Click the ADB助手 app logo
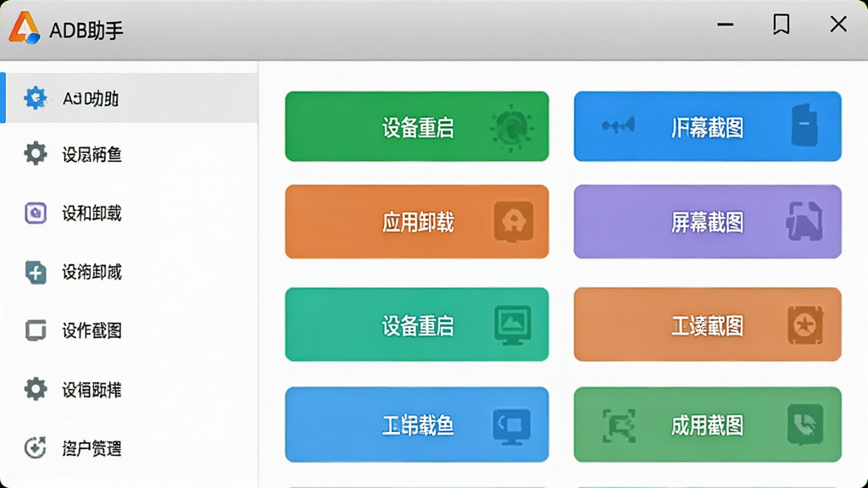 click(x=25, y=28)
